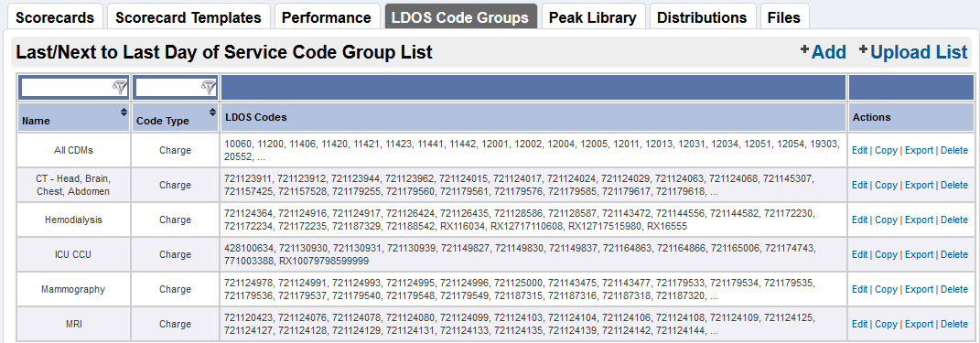The width and height of the screenshot is (980, 343).
Task: Click the Code Type filter funnel icon
Action: click(209, 88)
